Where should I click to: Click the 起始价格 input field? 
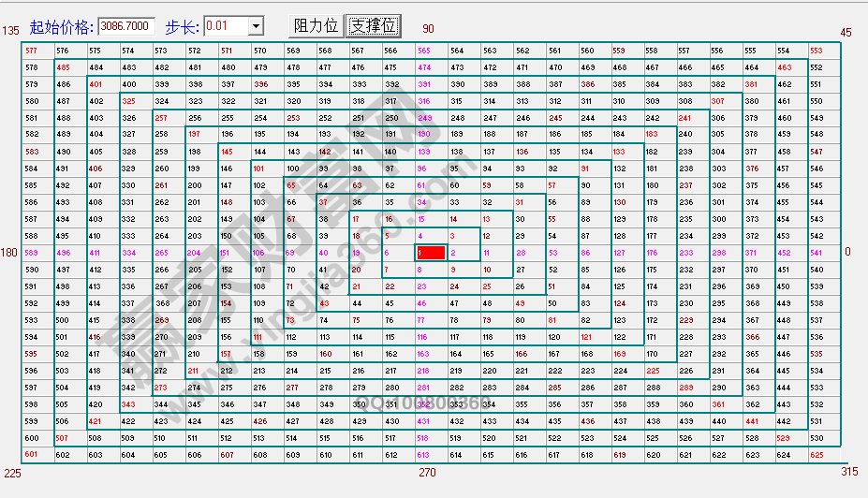[x=126, y=26]
